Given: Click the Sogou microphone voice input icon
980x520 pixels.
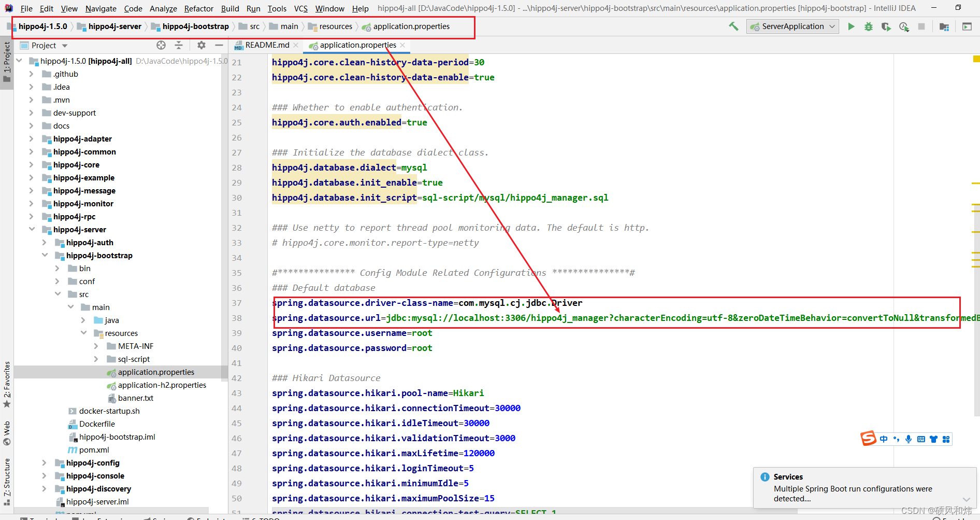Looking at the screenshot, I should (909, 439).
